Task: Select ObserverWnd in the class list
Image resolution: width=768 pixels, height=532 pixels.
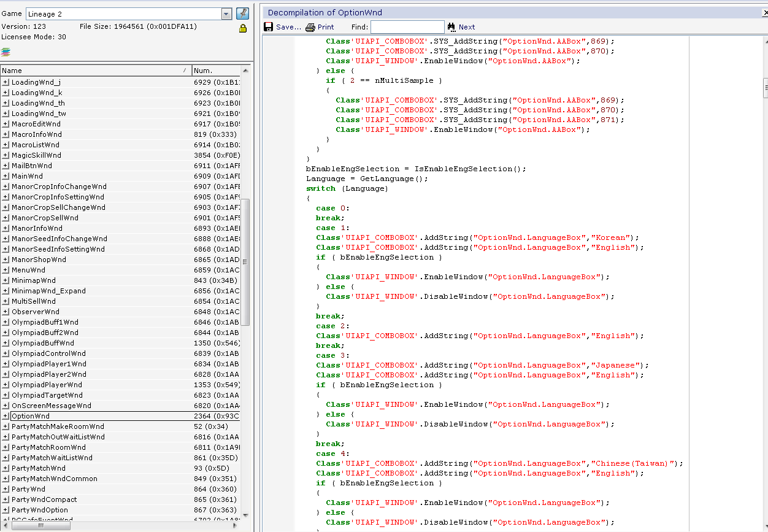Action: coord(36,312)
